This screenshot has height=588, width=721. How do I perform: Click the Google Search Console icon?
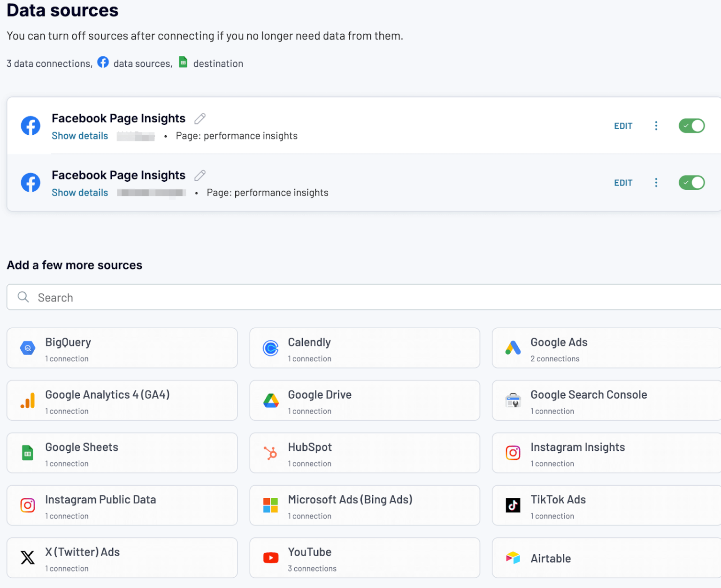pyautogui.click(x=513, y=401)
